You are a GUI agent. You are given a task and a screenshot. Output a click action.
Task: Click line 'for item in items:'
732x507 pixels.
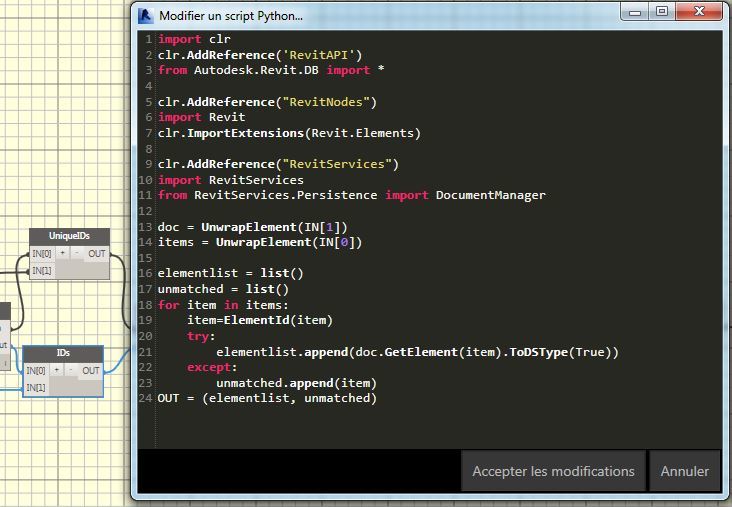point(223,305)
